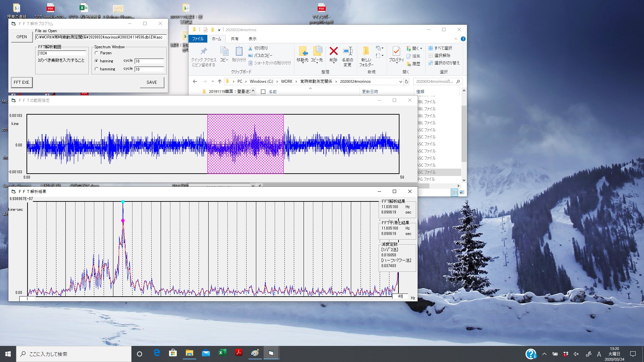Expand the address bar history dropdown

(x=400, y=81)
